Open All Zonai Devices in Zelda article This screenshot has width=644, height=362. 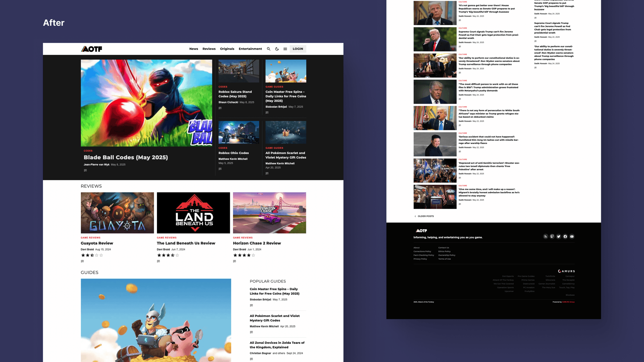pyautogui.click(x=277, y=345)
